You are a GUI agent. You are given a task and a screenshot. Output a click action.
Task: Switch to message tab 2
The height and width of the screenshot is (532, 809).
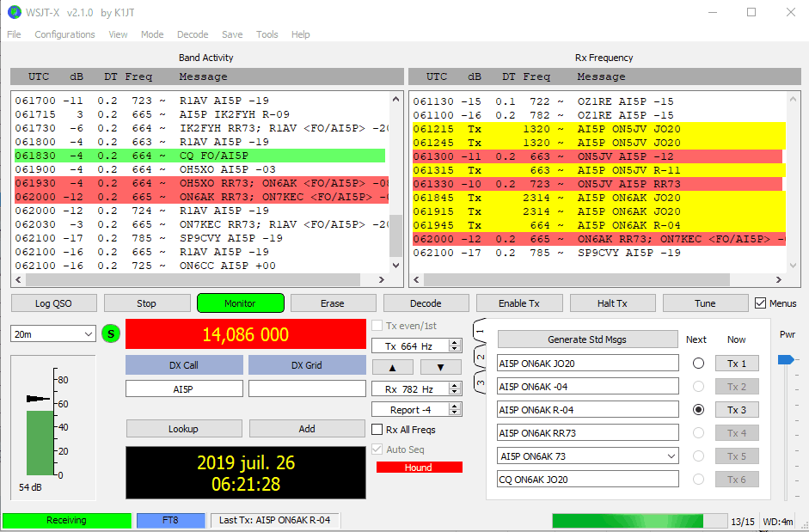pyautogui.click(x=480, y=357)
